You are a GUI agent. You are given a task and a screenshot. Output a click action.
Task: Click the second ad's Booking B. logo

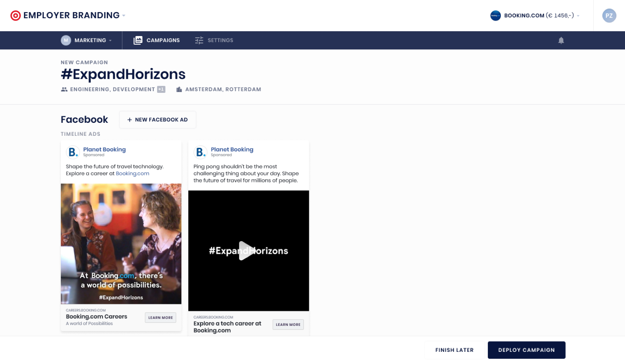[200, 152]
